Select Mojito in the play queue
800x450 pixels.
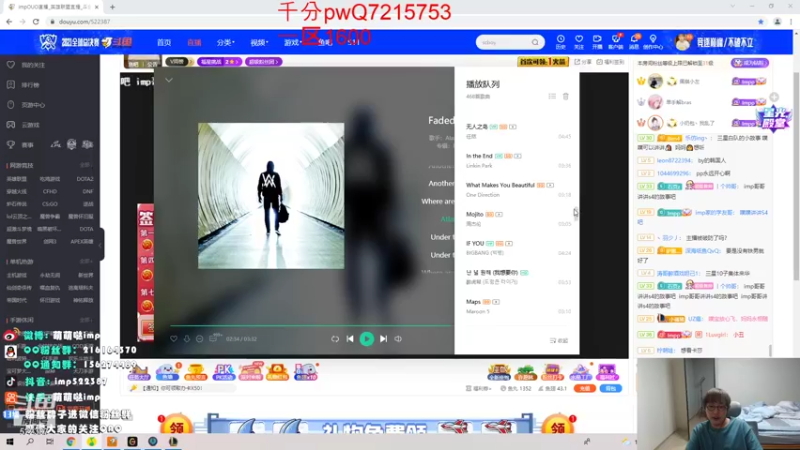(518, 218)
